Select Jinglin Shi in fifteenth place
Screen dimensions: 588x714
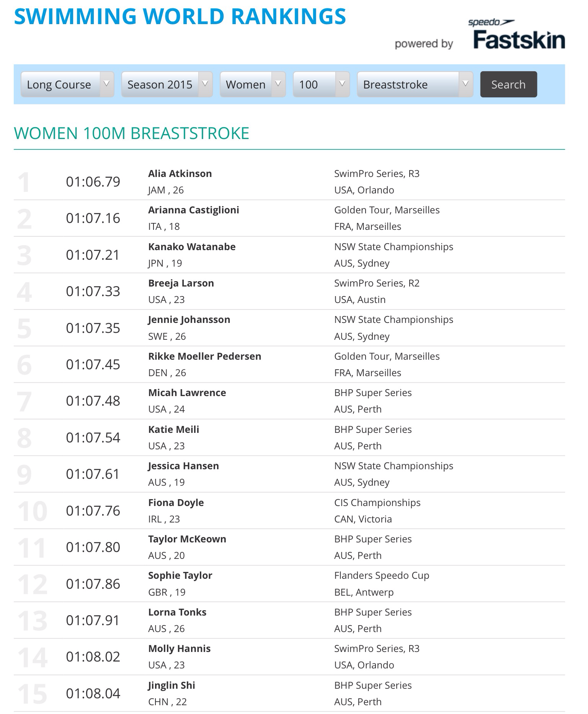click(x=171, y=685)
